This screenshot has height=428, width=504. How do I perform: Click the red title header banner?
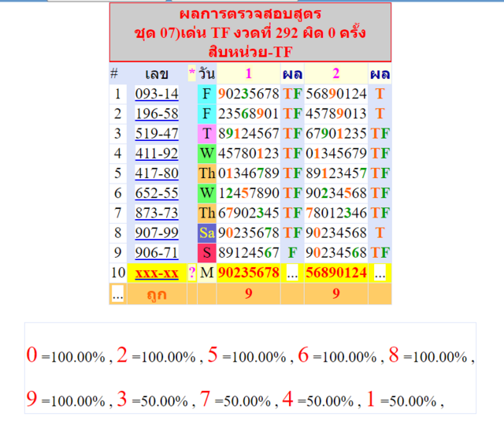pos(250,32)
